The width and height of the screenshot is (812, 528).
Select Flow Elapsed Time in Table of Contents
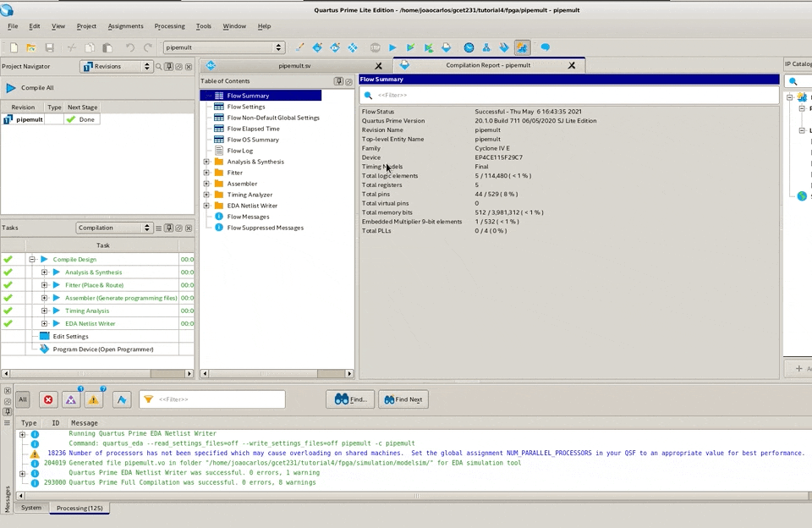pyautogui.click(x=253, y=129)
